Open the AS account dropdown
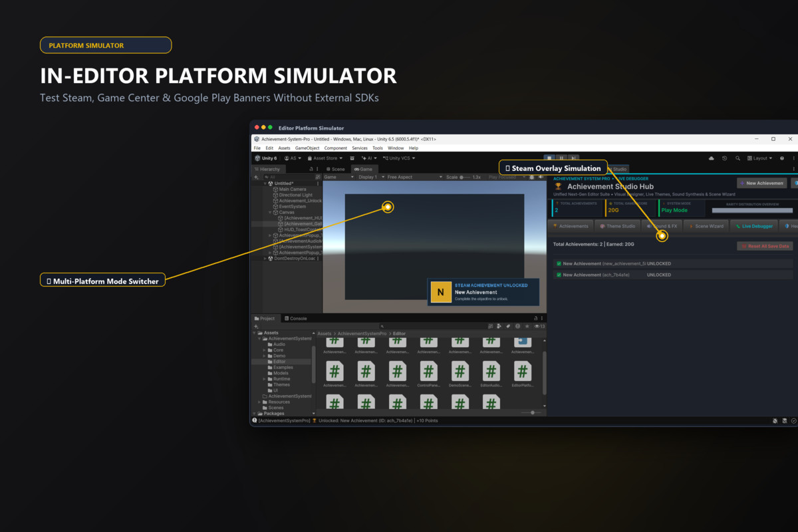 pos(293,158)
